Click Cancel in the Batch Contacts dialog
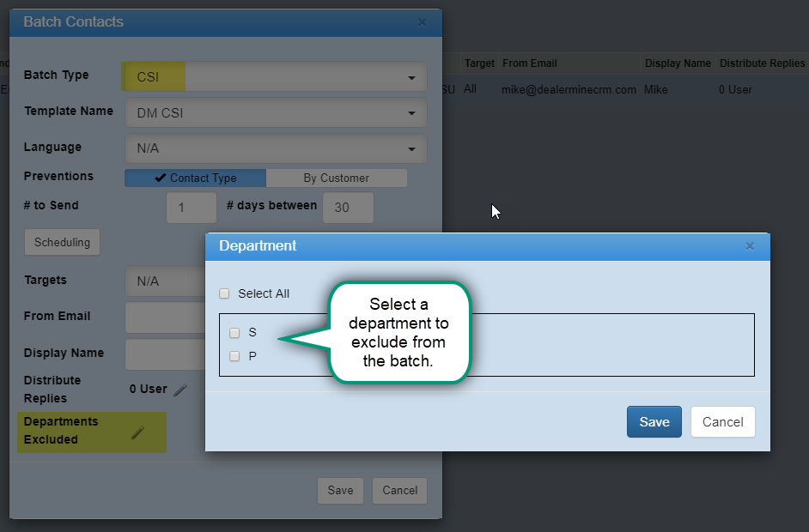 (x=399, y=490)
